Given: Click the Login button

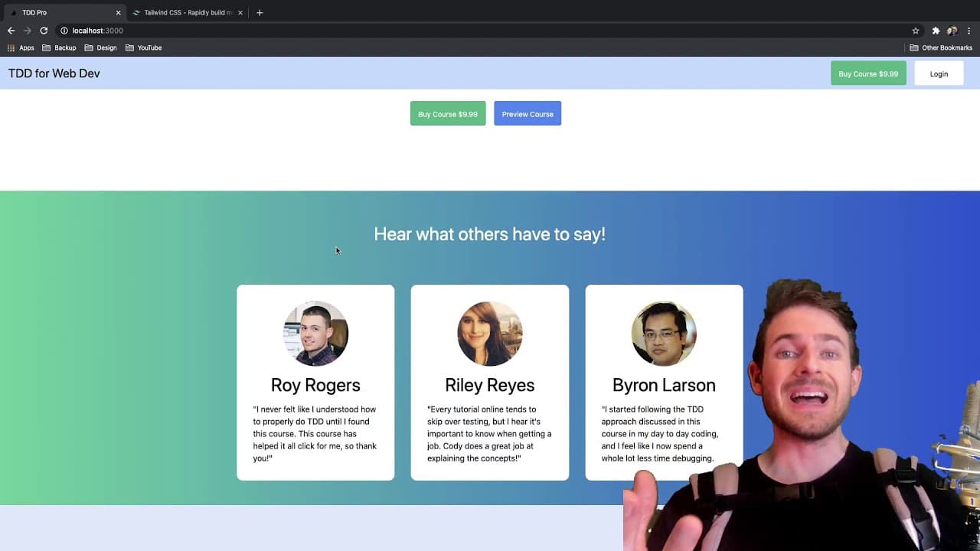Looking at the screenshot, I should [939, 73].
